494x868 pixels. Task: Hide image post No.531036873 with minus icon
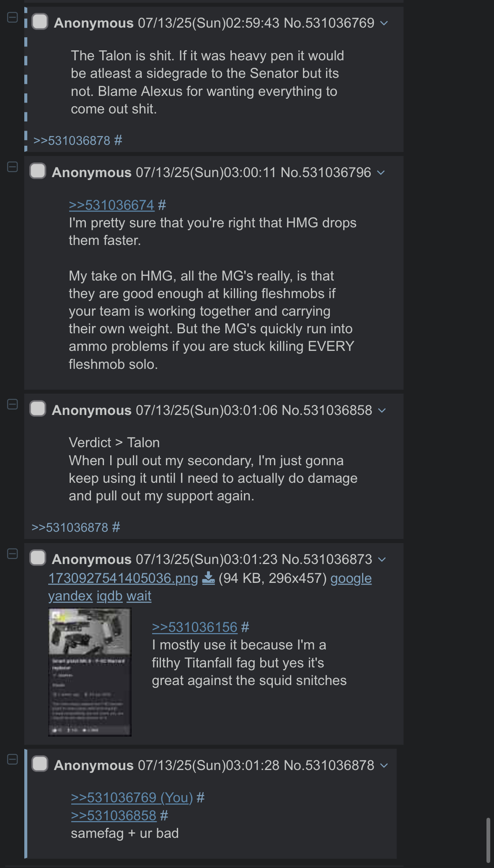pos(13,554)
